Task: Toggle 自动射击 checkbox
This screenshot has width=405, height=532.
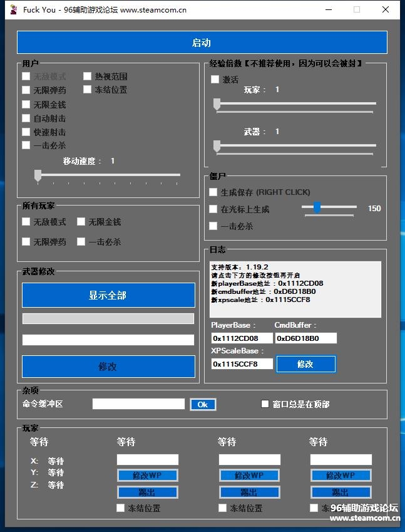Action: pyautogui.click(x=26, y=118)
